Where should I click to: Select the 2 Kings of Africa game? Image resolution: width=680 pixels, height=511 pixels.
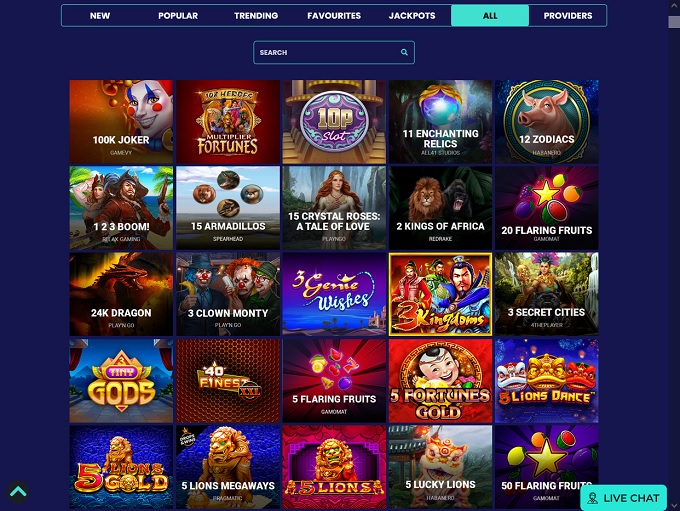[440, 208]
